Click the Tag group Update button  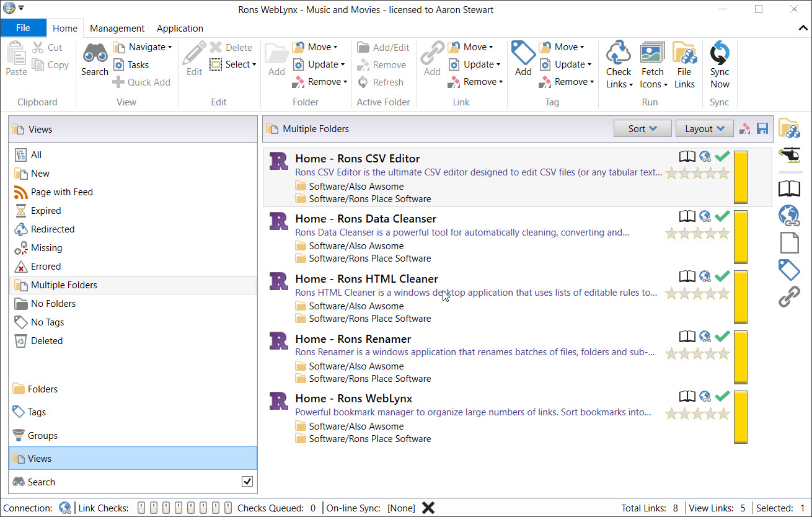(x=565, y=64)
